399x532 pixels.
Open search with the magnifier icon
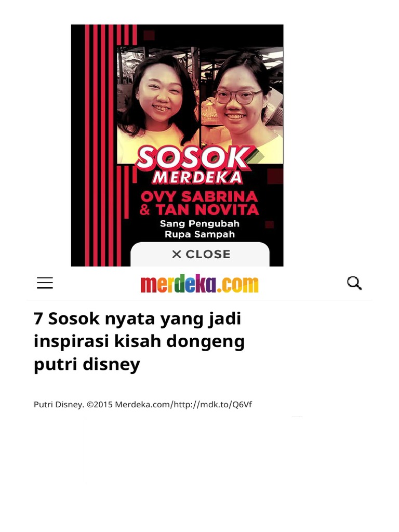coord(354,283)
